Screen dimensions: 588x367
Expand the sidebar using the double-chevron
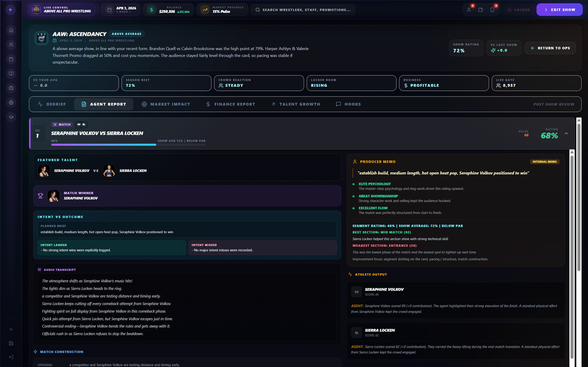tap(11, 329)
